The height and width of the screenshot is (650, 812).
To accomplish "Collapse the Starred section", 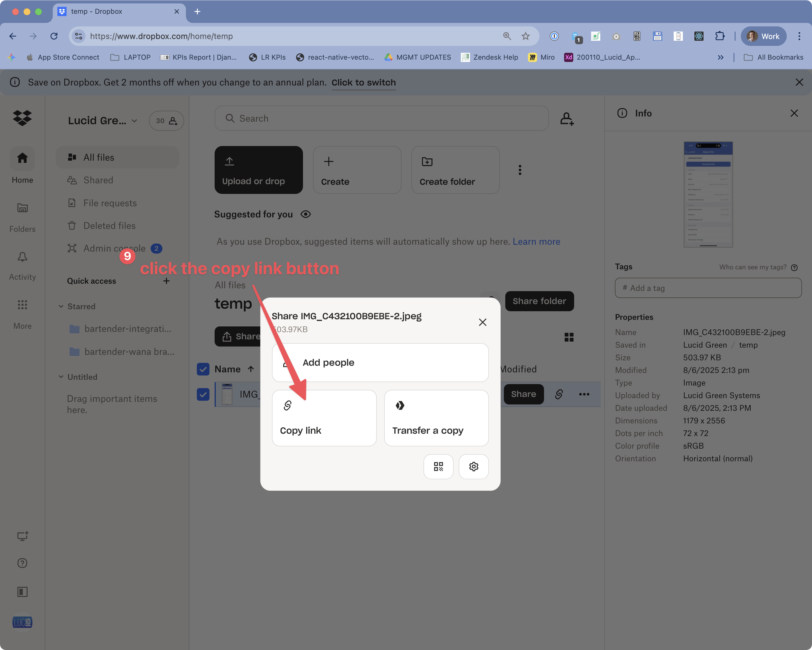I will point(61,306).
